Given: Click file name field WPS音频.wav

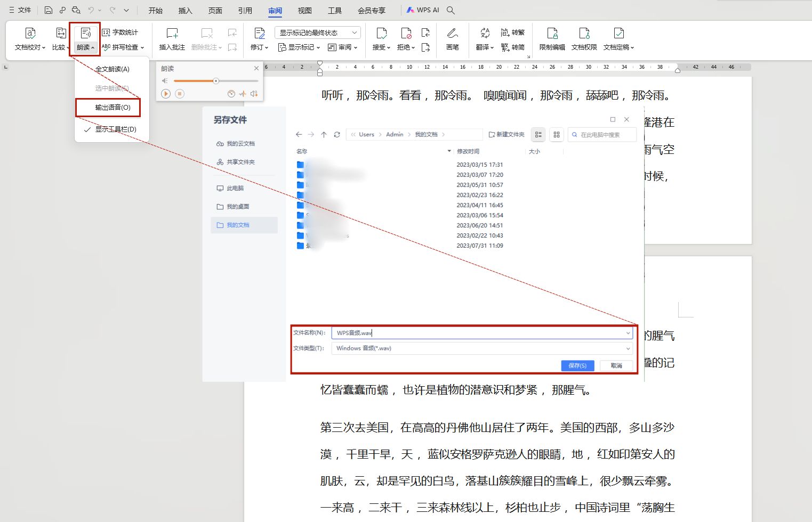Looking at the screenshot, I should (x=481, y=333).
